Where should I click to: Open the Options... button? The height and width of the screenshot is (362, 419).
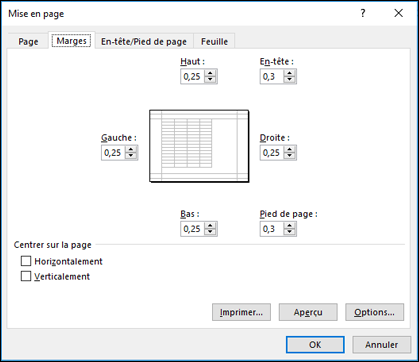(x=374, y=312)
